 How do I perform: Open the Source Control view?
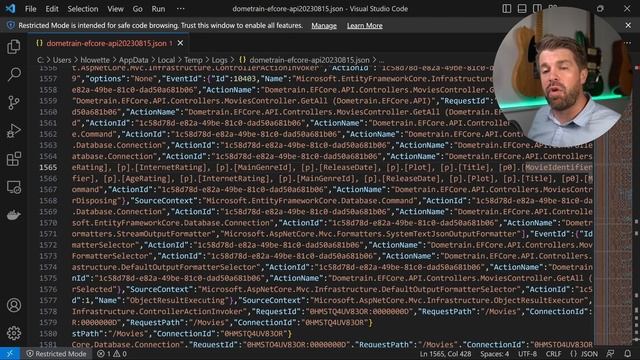14,102
